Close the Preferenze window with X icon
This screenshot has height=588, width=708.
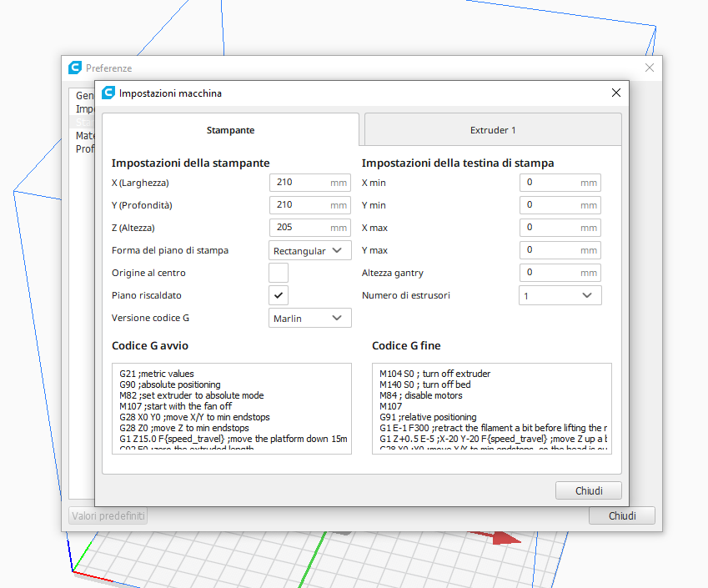(650, 68)
